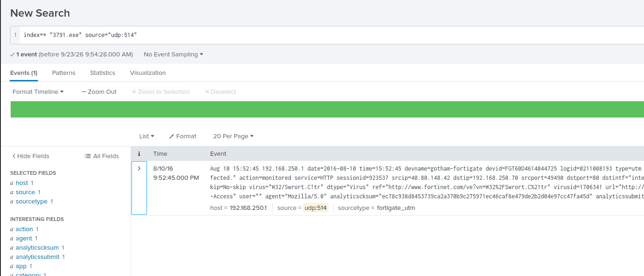Open the 20 Per Page dropdown
This screenshot has height=276, width=644.
tap(233, 136)
